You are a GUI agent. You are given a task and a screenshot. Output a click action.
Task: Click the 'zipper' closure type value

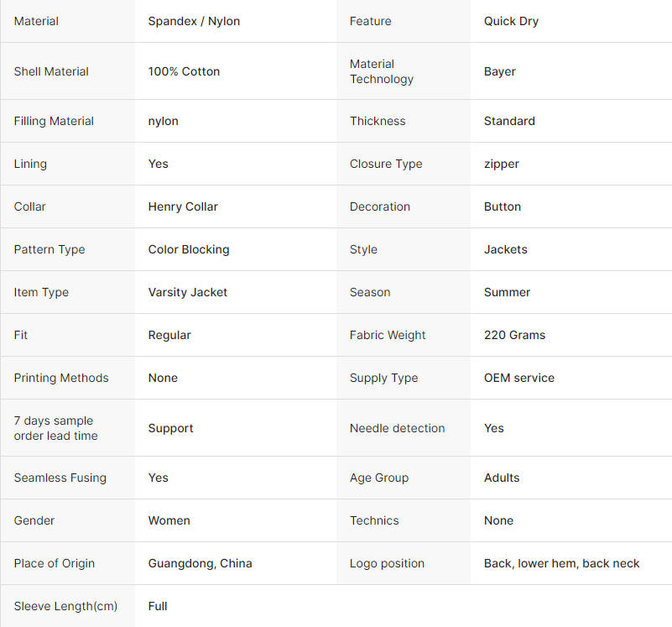(x=502, y=164)
